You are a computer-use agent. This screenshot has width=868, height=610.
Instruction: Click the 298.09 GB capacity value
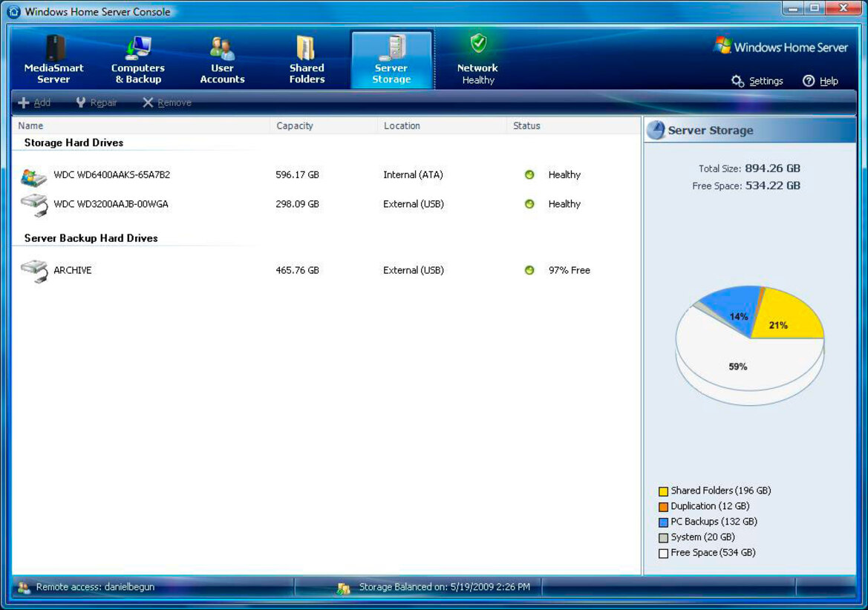click(x=297, y=204)
